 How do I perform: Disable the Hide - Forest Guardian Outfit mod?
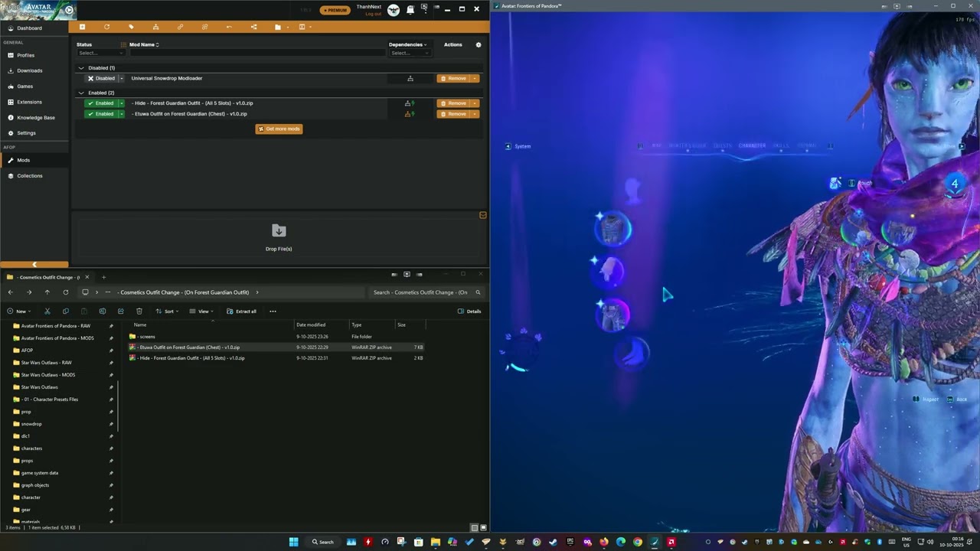[100, 103]
